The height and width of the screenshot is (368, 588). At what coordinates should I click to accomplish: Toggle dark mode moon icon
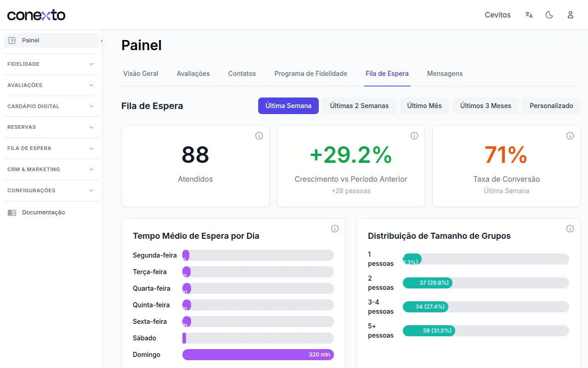549,15
